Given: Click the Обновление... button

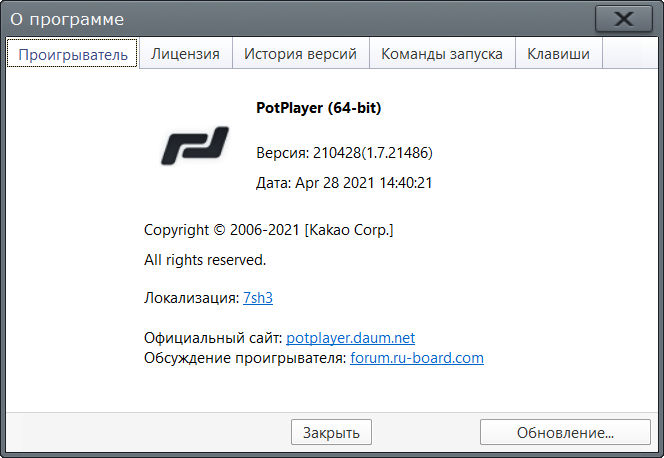Looking at the screenshot, I should click(565, 432).
